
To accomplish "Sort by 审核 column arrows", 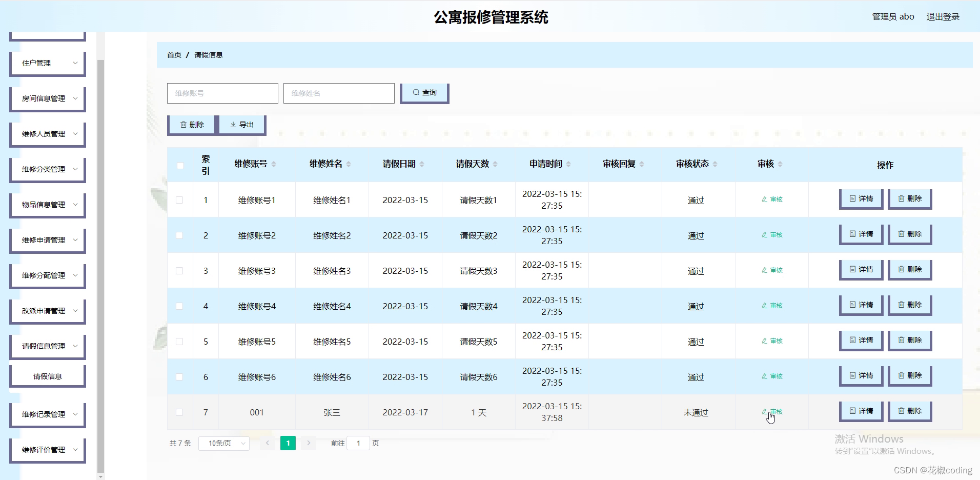I will click(x=780, y=164).
